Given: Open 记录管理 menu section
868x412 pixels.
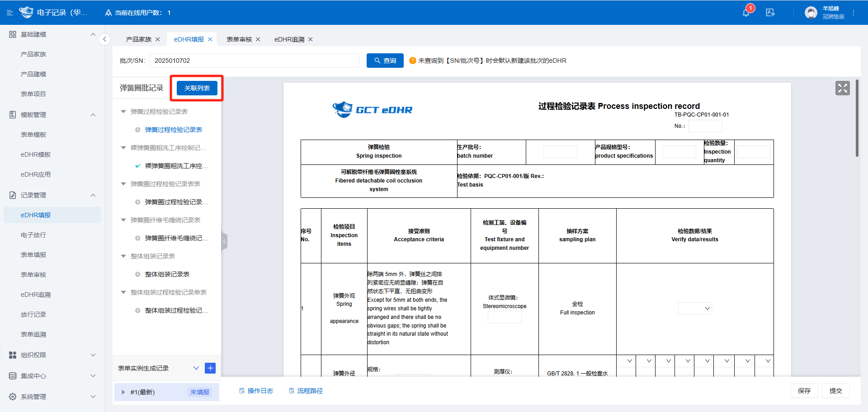Looking at the screenshot, I should [x=52, y=195].
